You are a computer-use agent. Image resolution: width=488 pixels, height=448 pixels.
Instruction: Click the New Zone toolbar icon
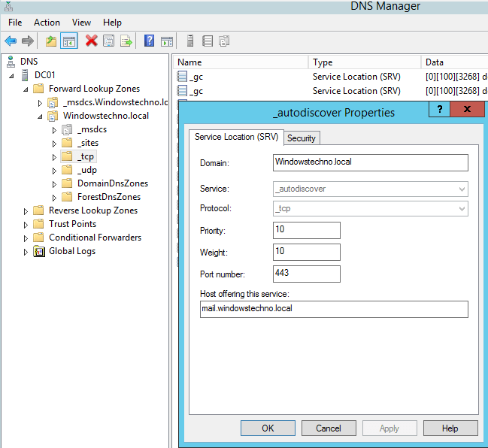[224, 41]
